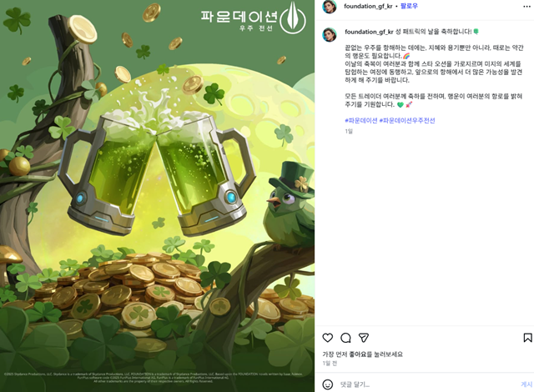
Task: Open emoji picker smiley icon
Action: [x=328, y=384]
